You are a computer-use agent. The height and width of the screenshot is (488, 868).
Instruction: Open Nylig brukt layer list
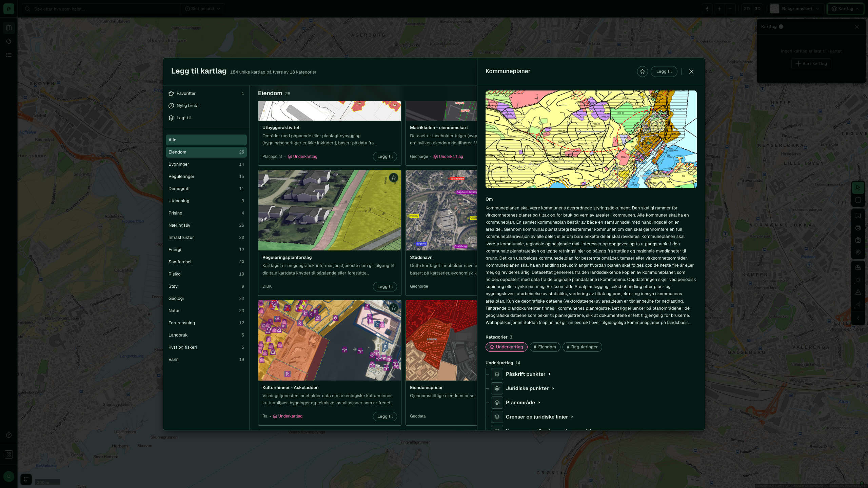[x=206, y=106]
